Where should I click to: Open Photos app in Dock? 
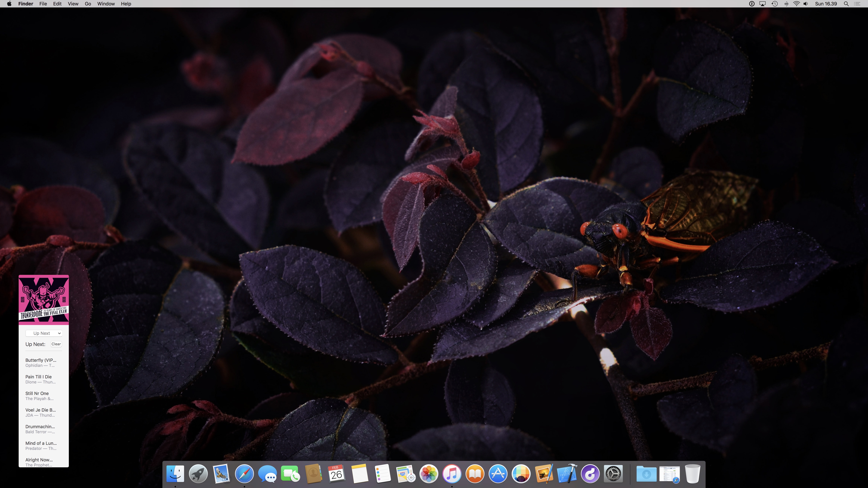click(x=429, y=474)
